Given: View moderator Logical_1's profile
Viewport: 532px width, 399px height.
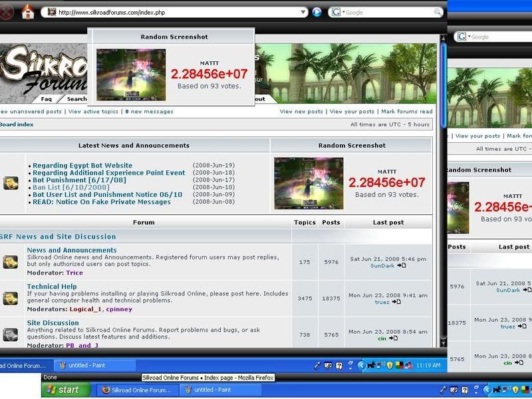Looking at the screenshot, I should (x=86, y=309).
